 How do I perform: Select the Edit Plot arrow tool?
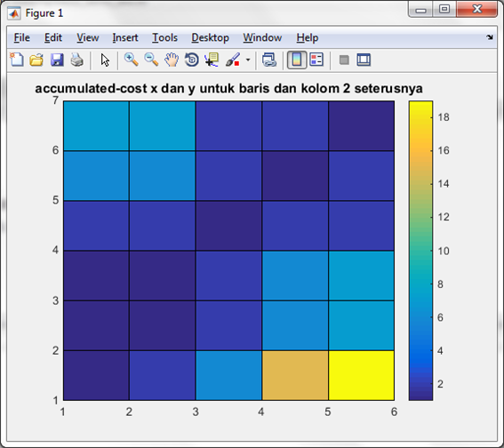[105, 60]
